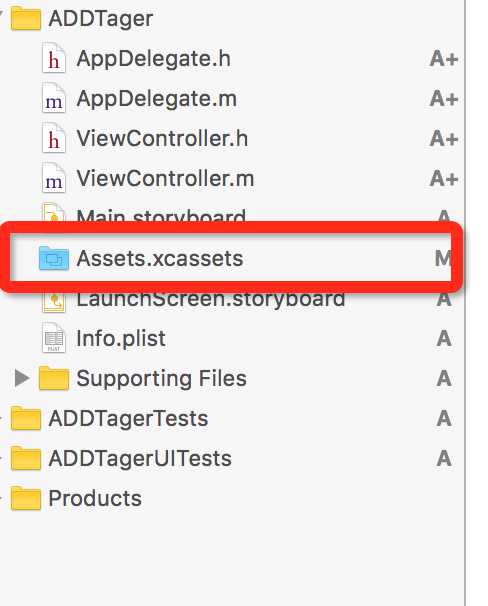Select the LaunchScreen.storyboard file

211,300
